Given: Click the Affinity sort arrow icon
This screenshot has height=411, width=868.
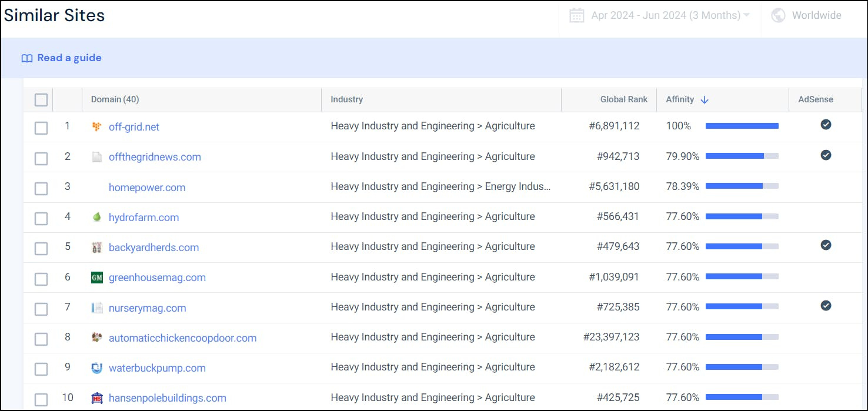Looking at the screenshot, I should click(x=705, y=100).
